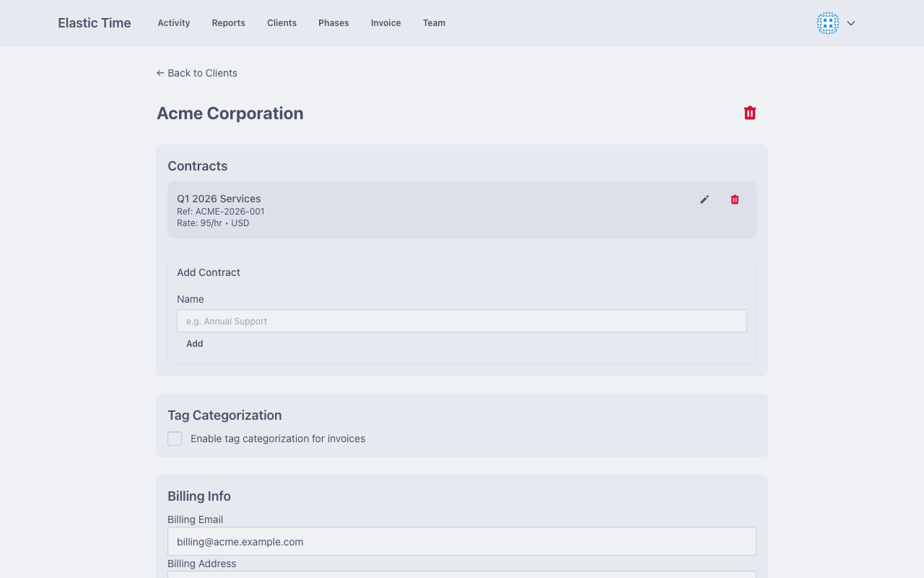The height and width of the screenshot is (578, 924).
Task: Open the user avatar icon in the header
Action: tap(827, 22)
